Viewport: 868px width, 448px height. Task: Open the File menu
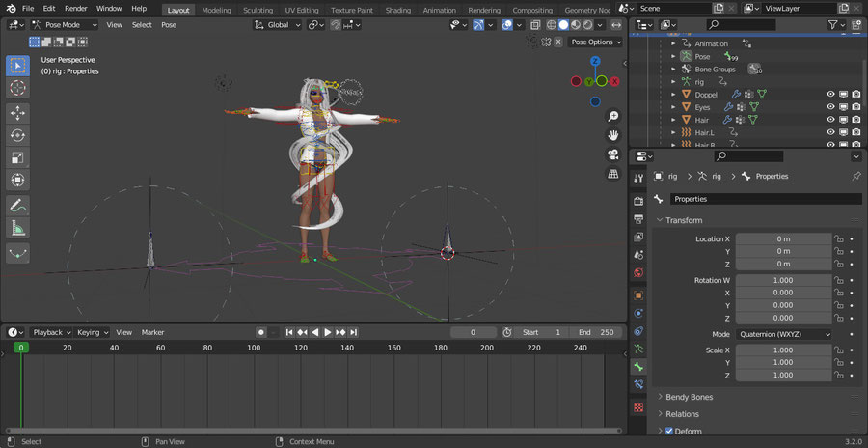coord(28,9)
